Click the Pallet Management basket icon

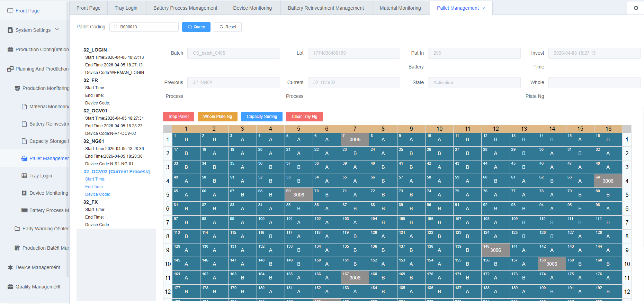pyautogui.click(x=24, y=158)
